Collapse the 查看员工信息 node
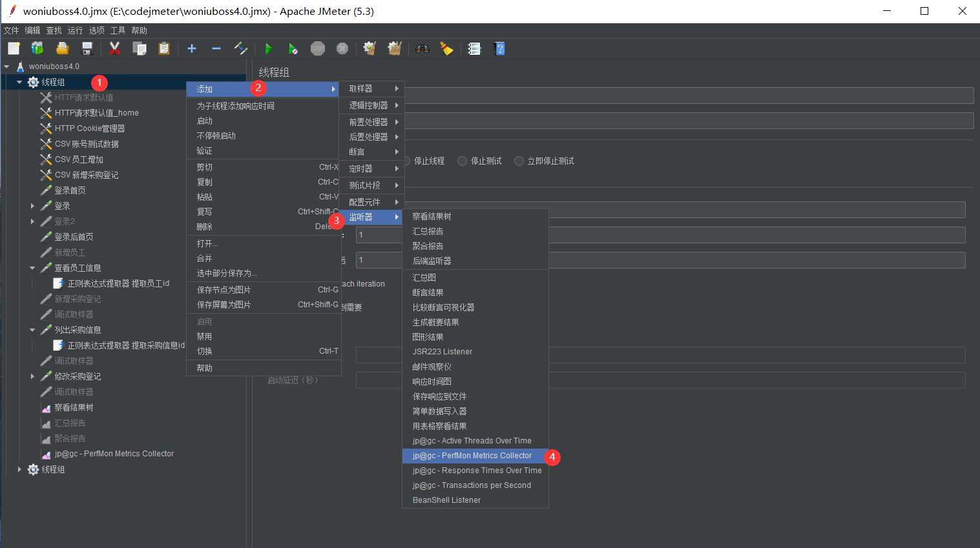 (x=32, y=268)
